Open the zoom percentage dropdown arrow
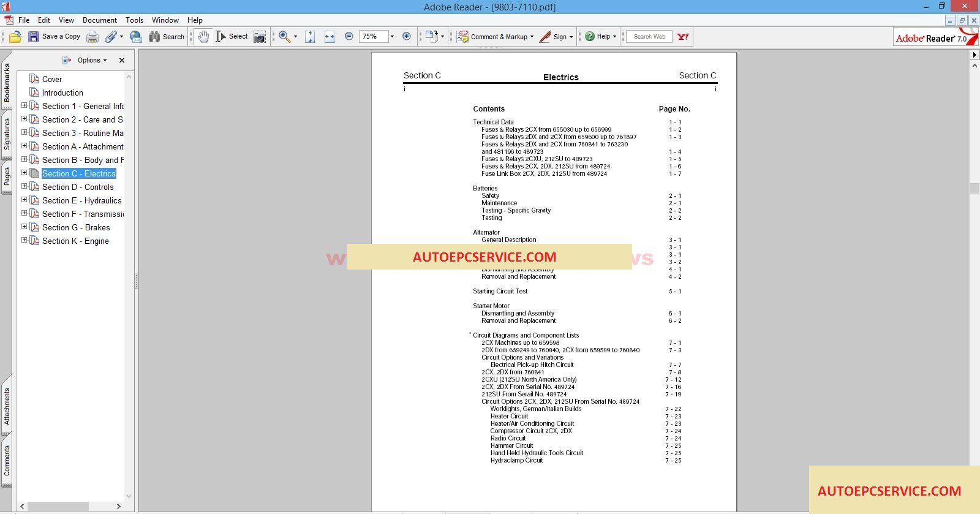 tap(392, 37)
